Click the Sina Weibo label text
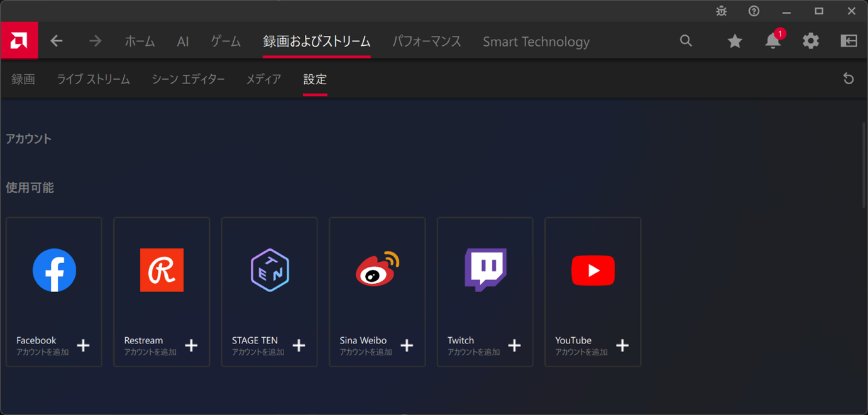Screen dimensions: 868x415 [363, 340]
